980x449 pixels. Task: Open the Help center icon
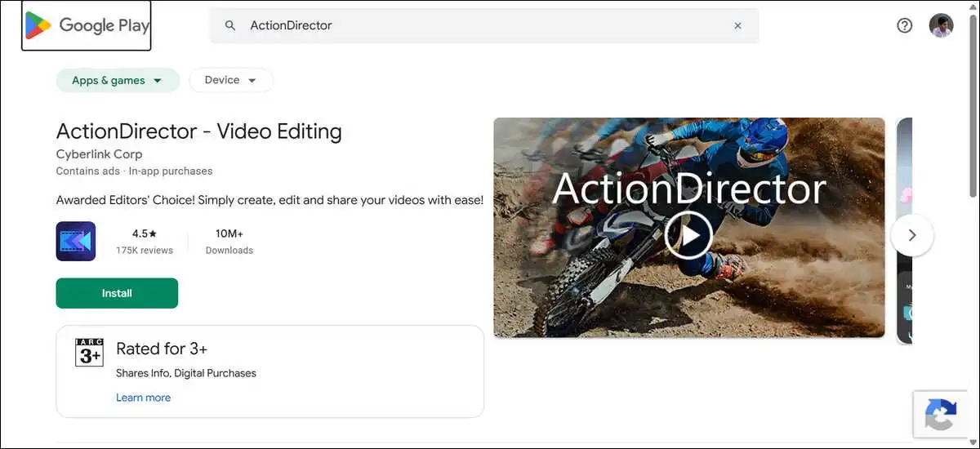coord(904,25)
